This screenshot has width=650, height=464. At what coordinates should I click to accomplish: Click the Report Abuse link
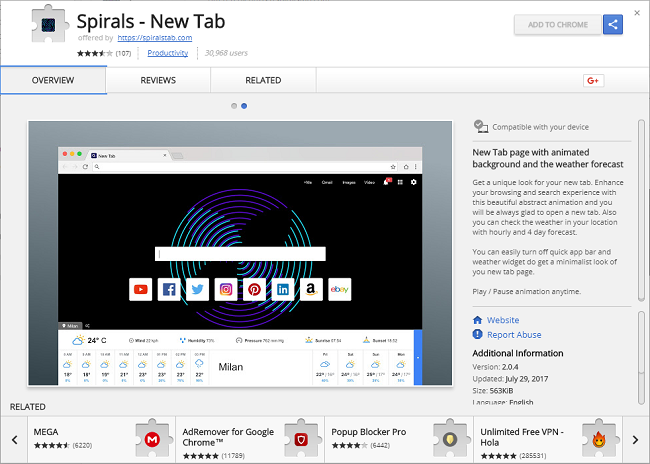tap(514, 335)
